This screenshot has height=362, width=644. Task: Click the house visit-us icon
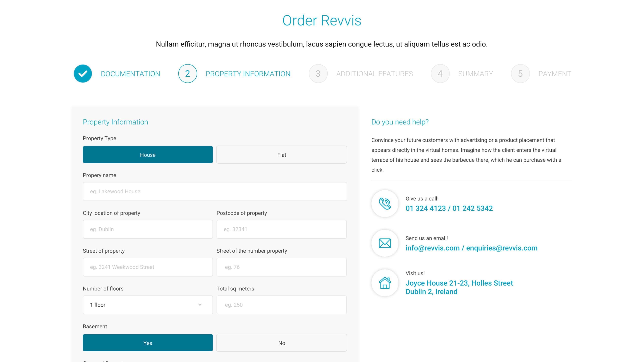[x=385, y=283]
